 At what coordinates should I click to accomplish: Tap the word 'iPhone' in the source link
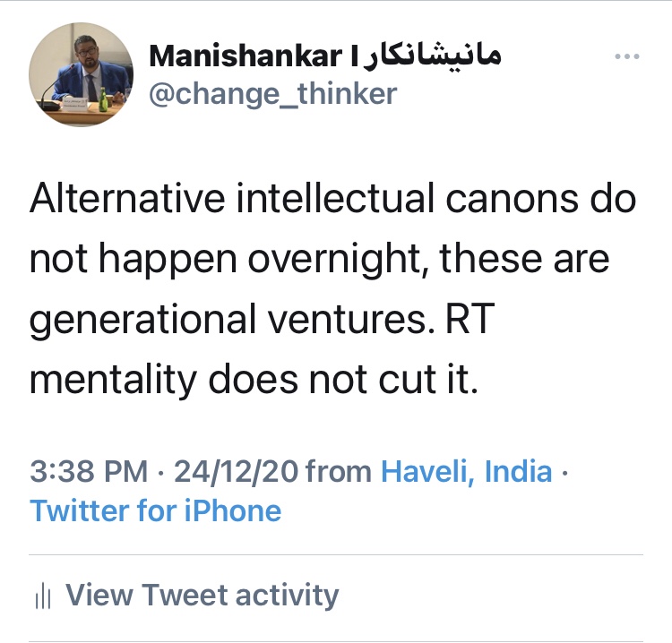click(233, 511)
